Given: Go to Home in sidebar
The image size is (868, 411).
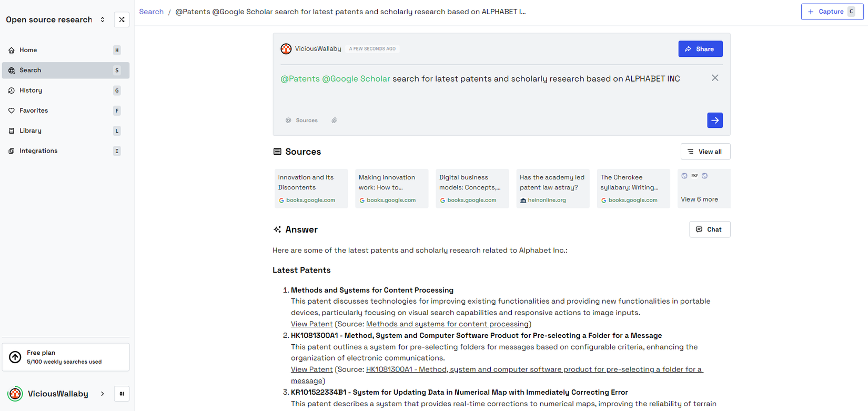Looking at the screenshot, I should click(28, 50).
